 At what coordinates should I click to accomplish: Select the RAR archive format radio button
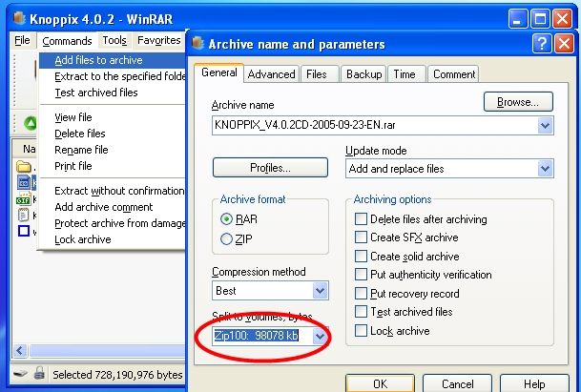(226, 219)
